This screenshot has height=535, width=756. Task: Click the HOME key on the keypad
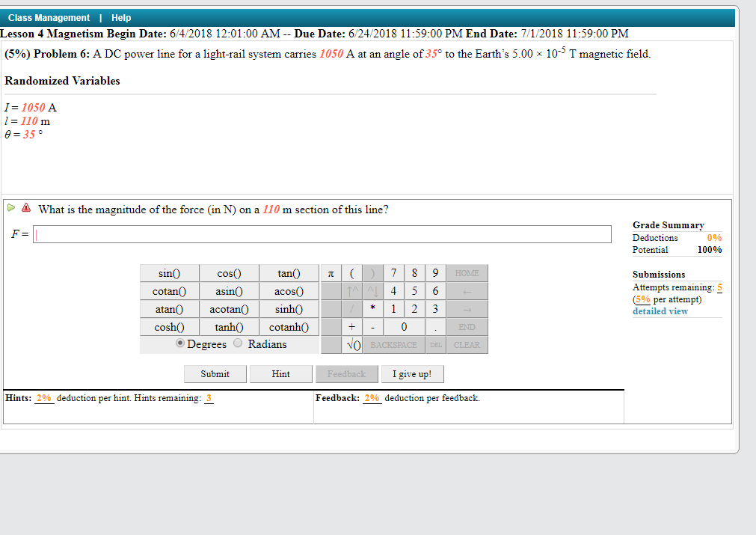pyautogui.click(x=466, y=272)
